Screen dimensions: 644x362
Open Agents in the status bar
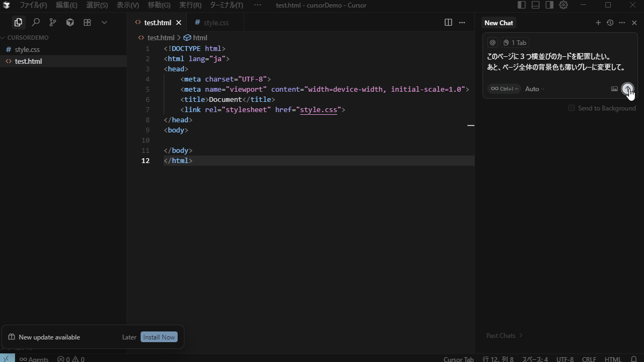tap(34, 359)
